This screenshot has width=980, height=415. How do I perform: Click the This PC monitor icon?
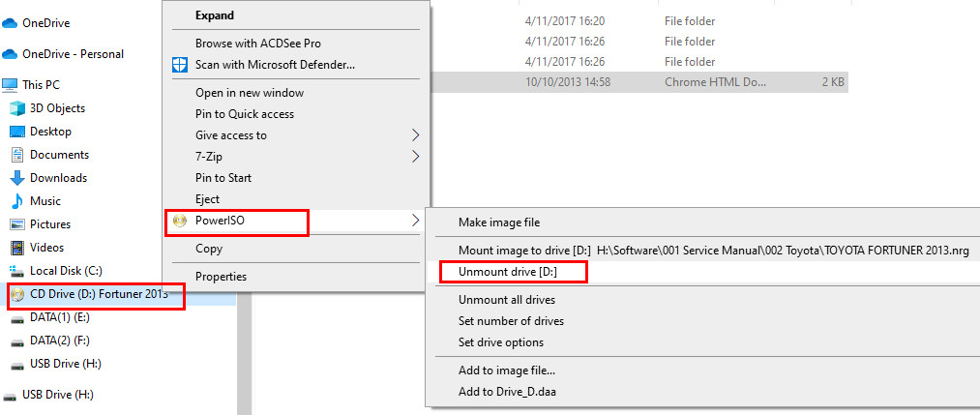11,85
